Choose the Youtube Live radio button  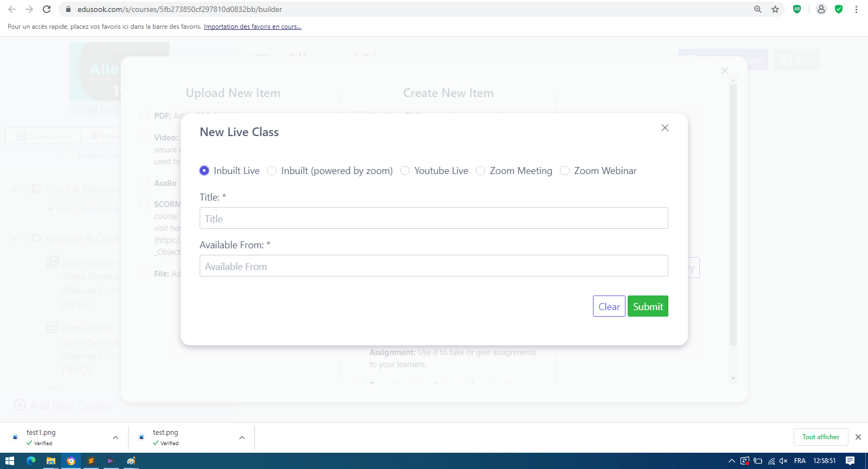tap(405, 171)
